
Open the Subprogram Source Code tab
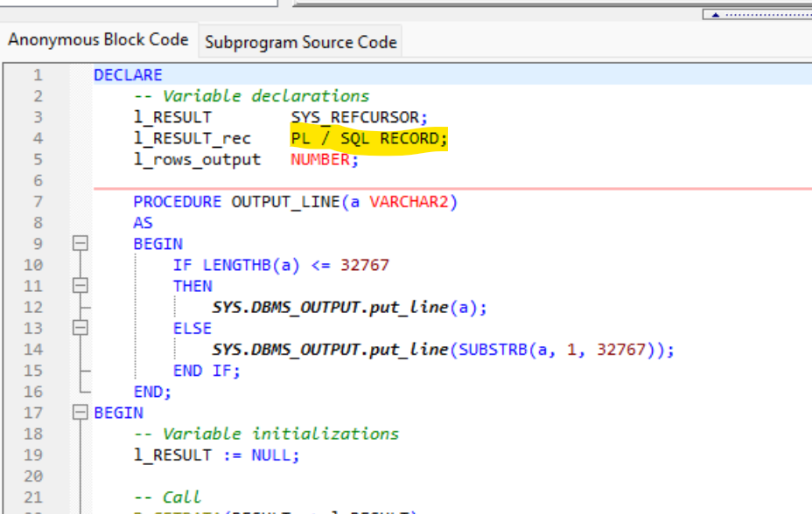[300, 42]
